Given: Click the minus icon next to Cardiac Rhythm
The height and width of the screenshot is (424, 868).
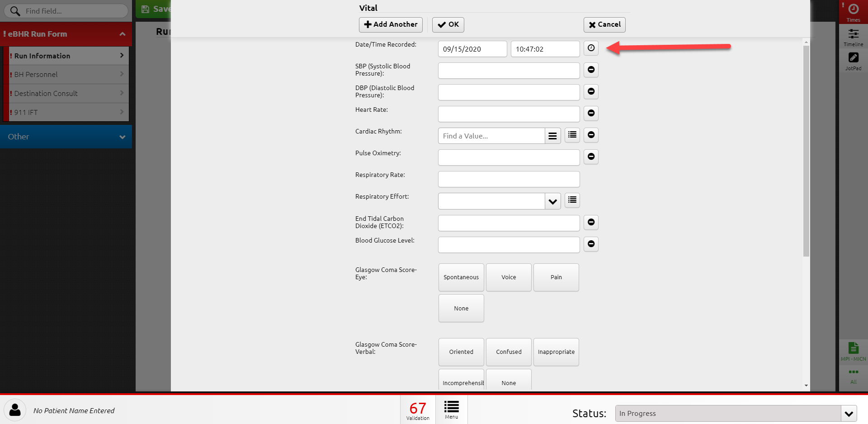Looking at the screenshot, I should [591, 135].
